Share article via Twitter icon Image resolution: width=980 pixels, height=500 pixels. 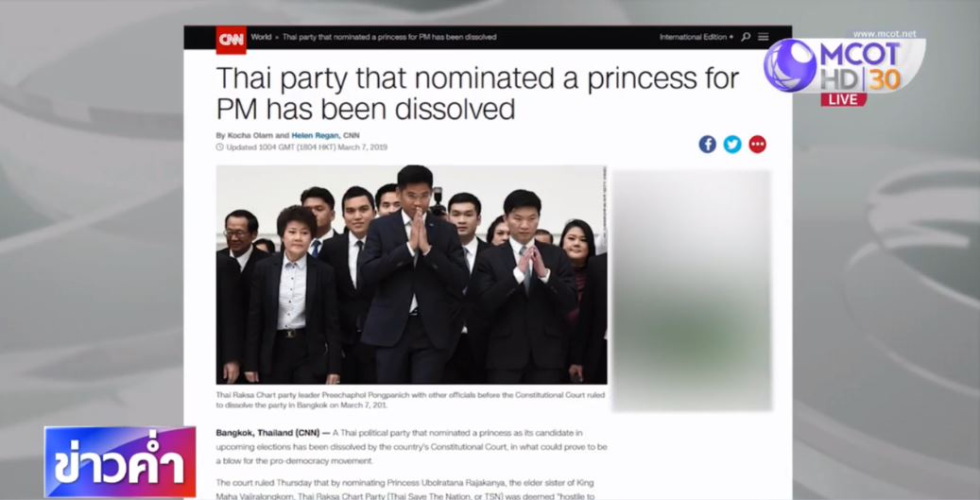tap(732, 145)
